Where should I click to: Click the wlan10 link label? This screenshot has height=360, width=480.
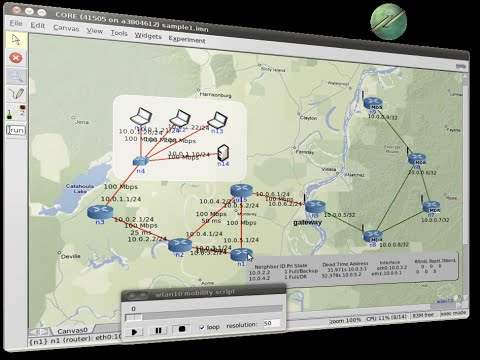pos(445,301)
